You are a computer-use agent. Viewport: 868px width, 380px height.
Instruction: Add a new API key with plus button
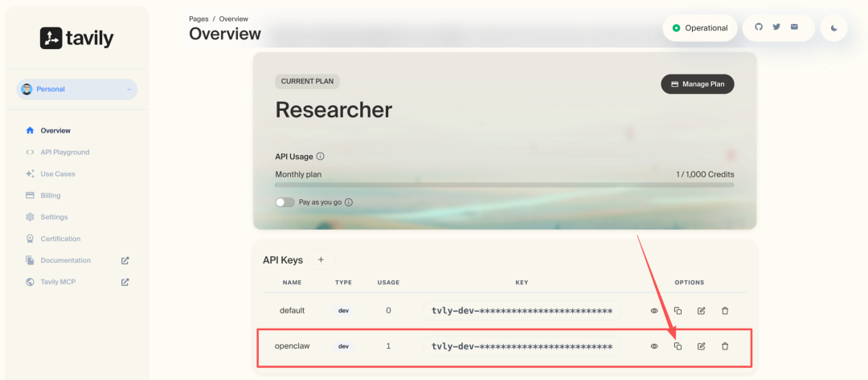coord(321,259)
